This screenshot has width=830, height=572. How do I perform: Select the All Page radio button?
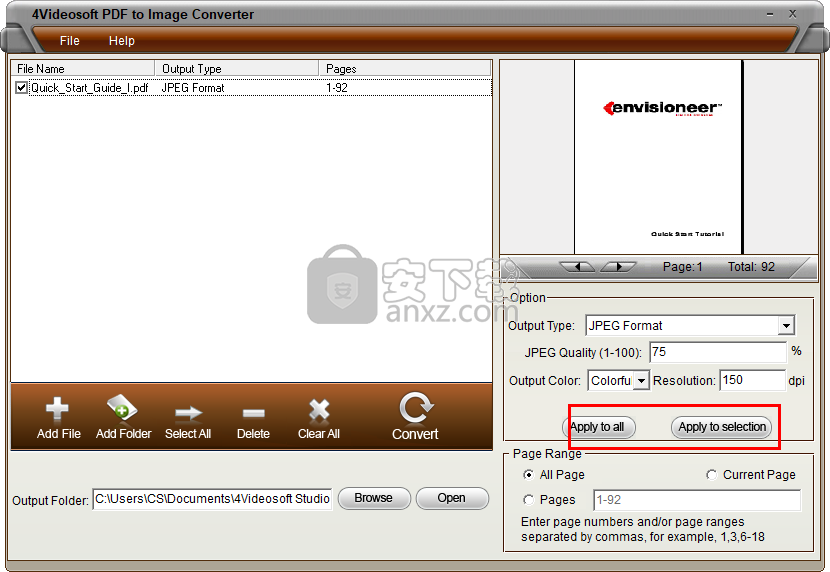pyautogui.click(x=528, y=475)
